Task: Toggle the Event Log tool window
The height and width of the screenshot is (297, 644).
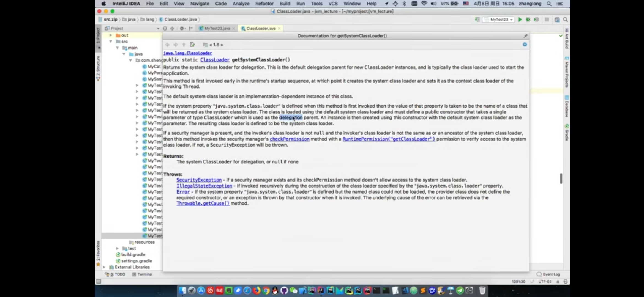Action: pos(548,274)
